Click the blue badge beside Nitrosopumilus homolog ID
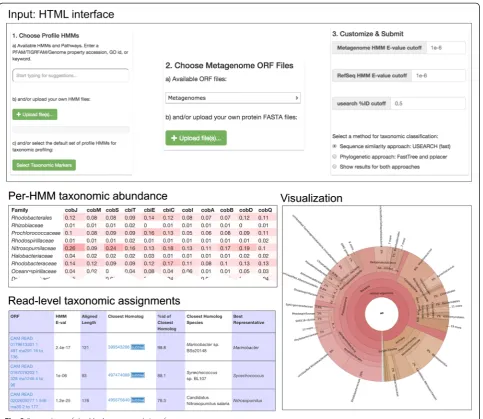Screen dimensions: 483x419 tap(138, 400)
